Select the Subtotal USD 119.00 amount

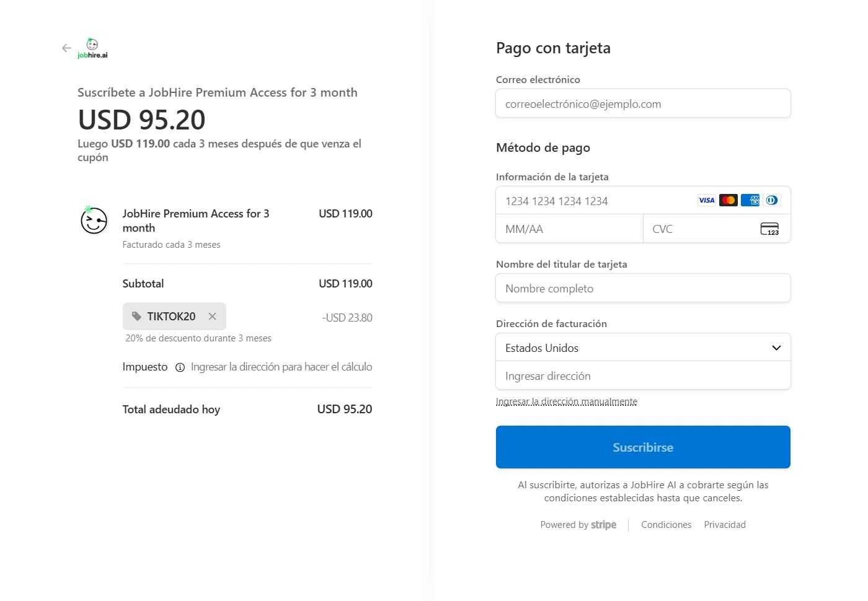(345, 284)
